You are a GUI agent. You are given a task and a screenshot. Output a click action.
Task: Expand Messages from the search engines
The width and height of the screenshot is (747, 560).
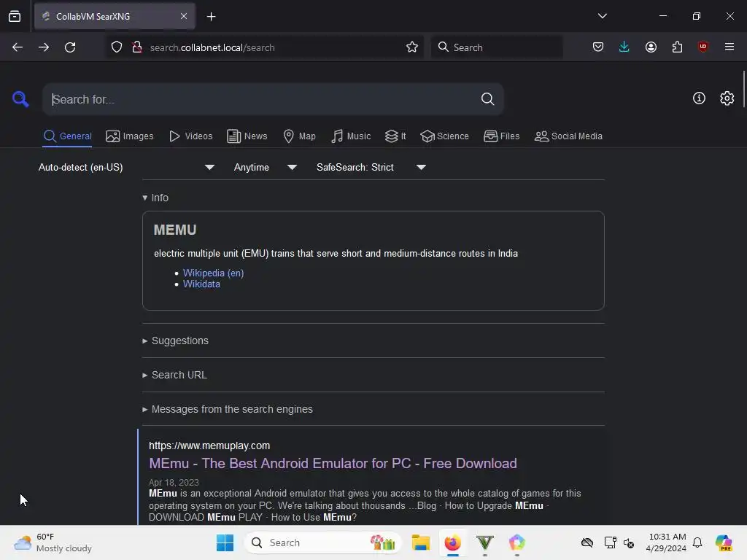(x=228, y=409)
